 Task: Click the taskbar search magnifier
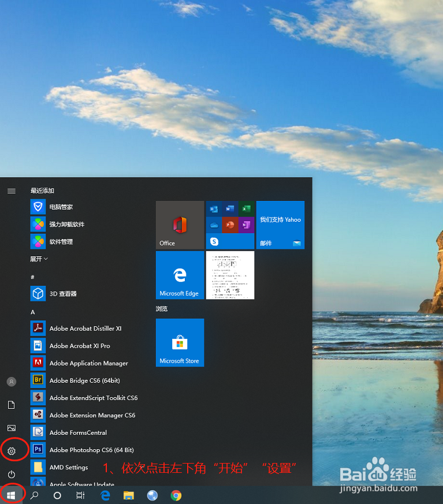35,495
